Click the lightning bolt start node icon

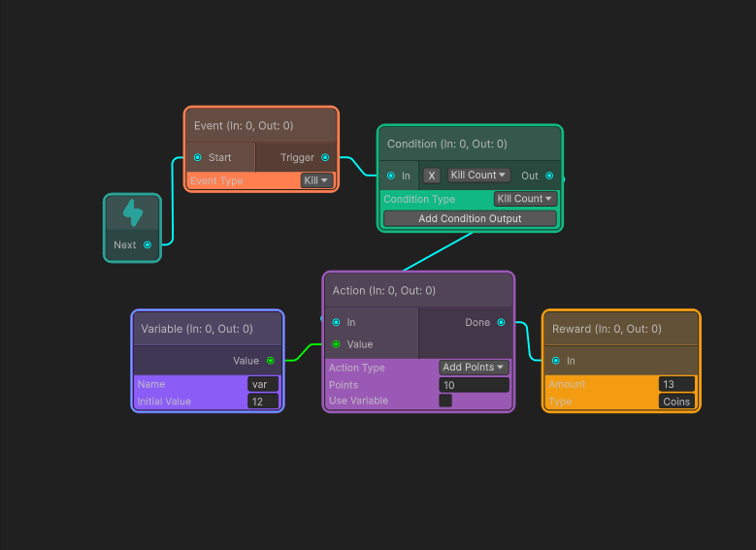133,212
